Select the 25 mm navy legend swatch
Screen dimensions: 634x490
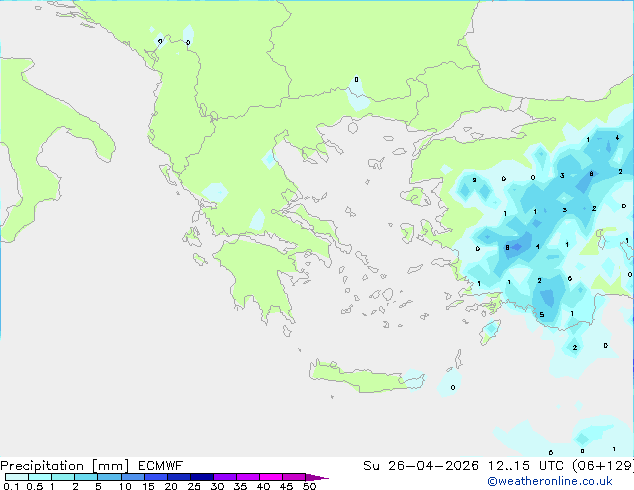click(202, 477)
